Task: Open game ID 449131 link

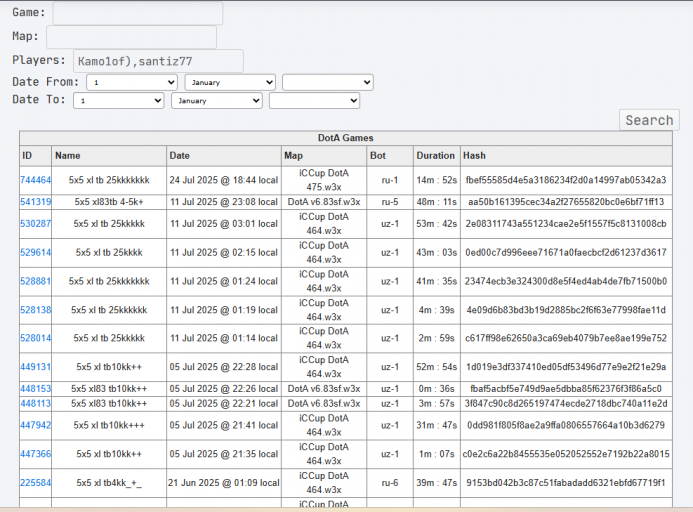Action: (35, 367)
